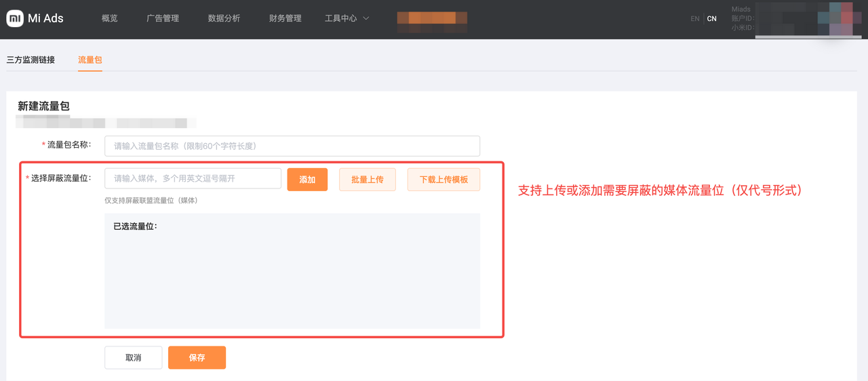Select 财务管理 in the navigation bar
The image size is (868, 381).
tap(285, 18)
